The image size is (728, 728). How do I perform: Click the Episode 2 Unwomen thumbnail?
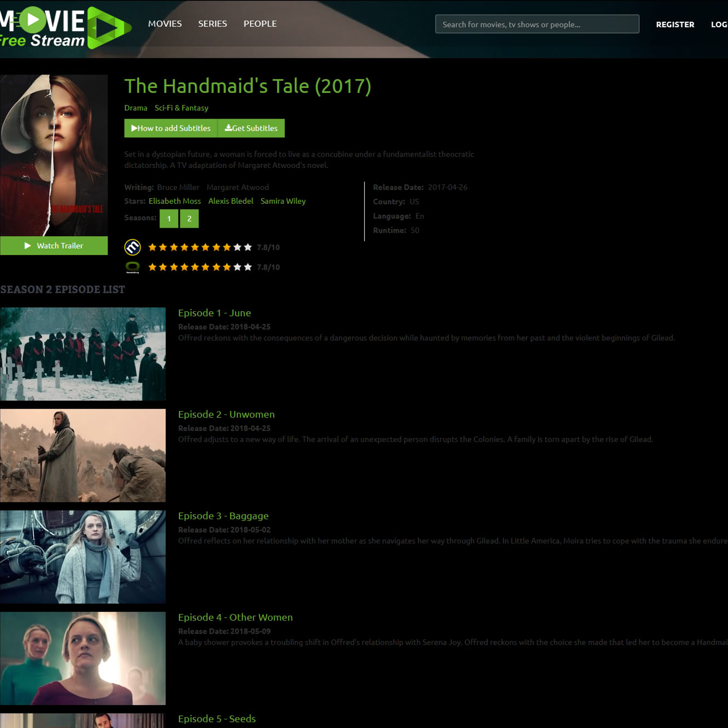83,455
